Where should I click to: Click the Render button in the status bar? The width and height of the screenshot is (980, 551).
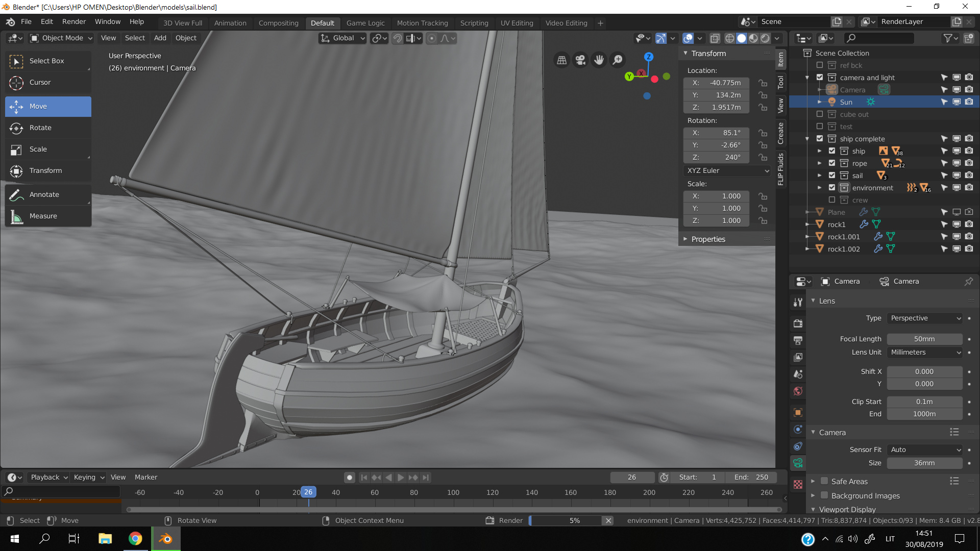pyautogui.click(x=504, y=520)
